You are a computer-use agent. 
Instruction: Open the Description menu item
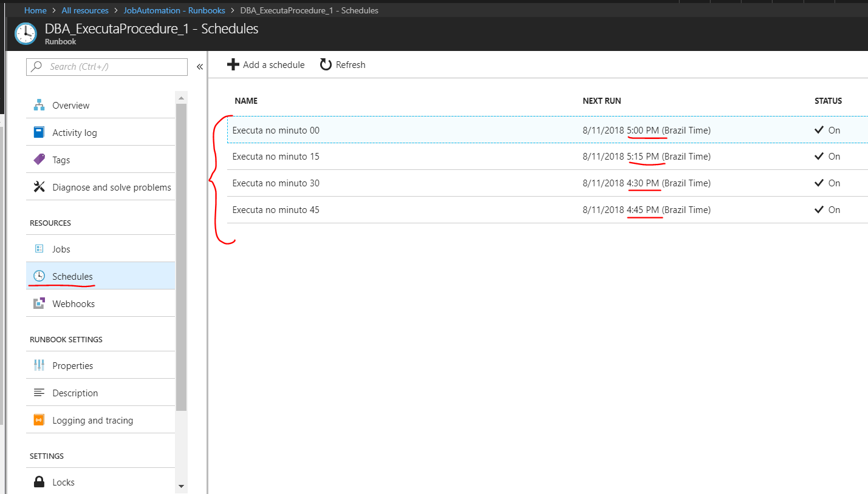point(75,393)
